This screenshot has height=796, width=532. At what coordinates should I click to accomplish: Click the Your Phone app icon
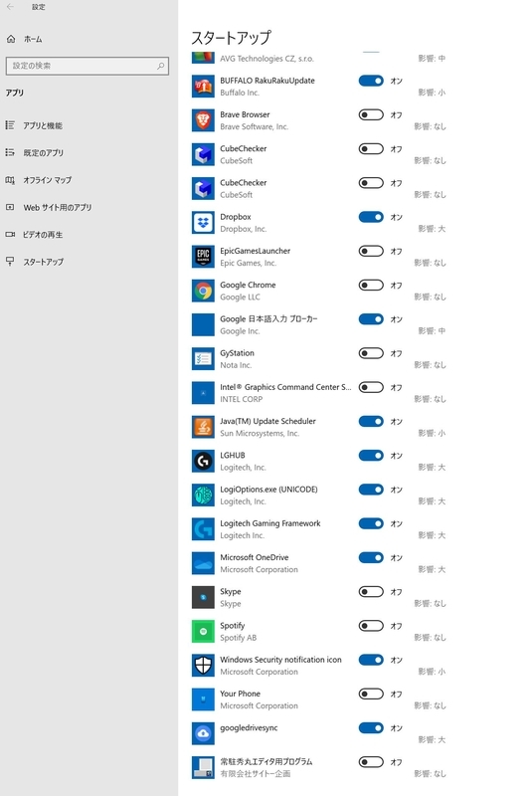point(203,699)
